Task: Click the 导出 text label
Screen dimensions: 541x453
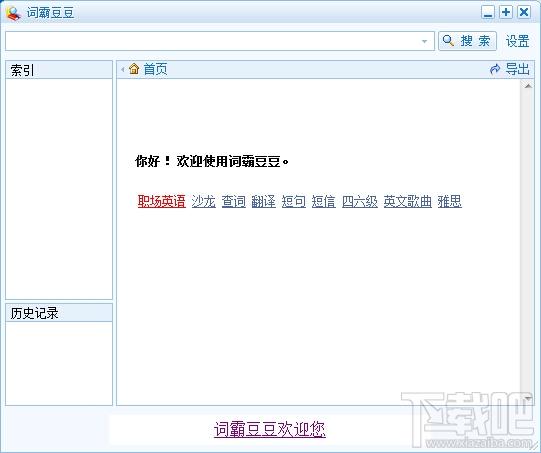Action: 517,69
